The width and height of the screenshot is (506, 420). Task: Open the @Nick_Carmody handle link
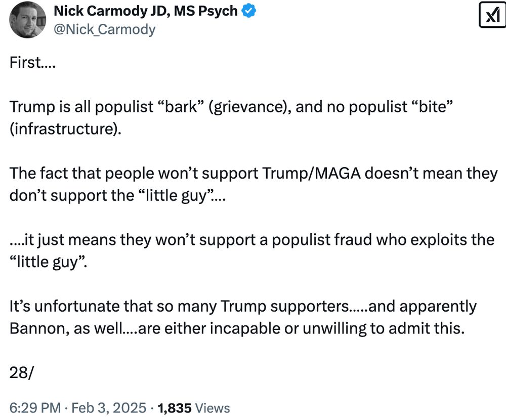point(104,29)
